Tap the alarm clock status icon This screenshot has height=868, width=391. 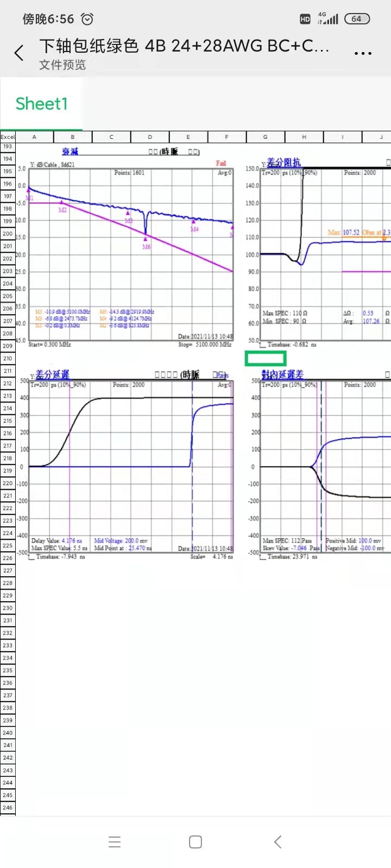coord(87,19)
